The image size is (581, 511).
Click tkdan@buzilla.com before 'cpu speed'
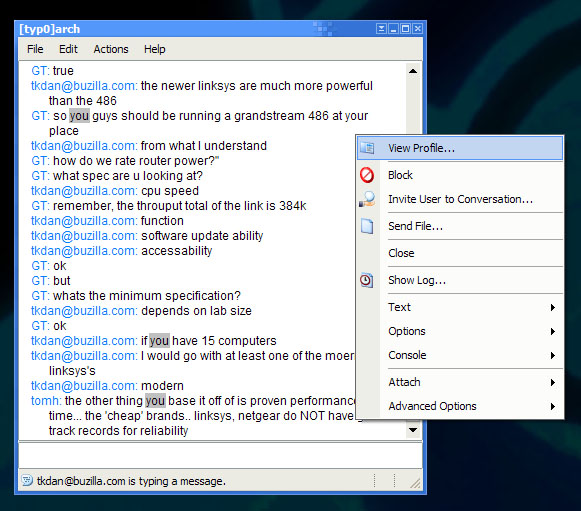click(84, 191)
